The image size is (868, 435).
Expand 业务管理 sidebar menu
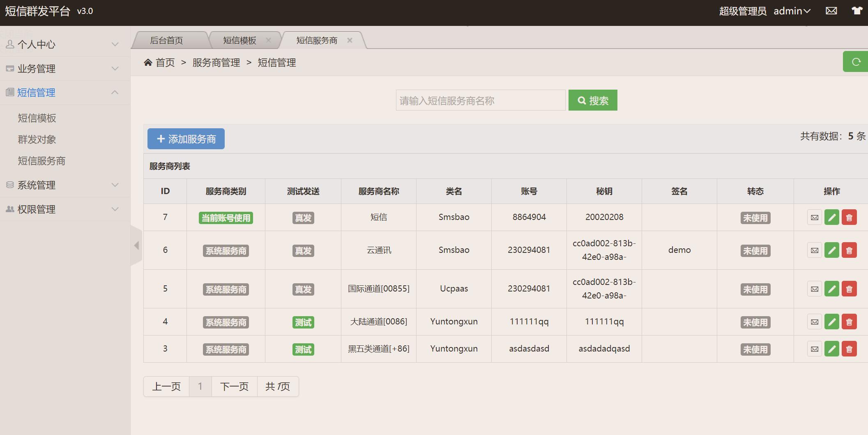click(x=65, y=69)
